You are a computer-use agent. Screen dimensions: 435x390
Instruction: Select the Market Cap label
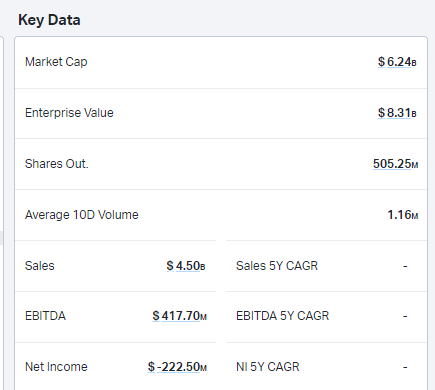tap(56, 62)
